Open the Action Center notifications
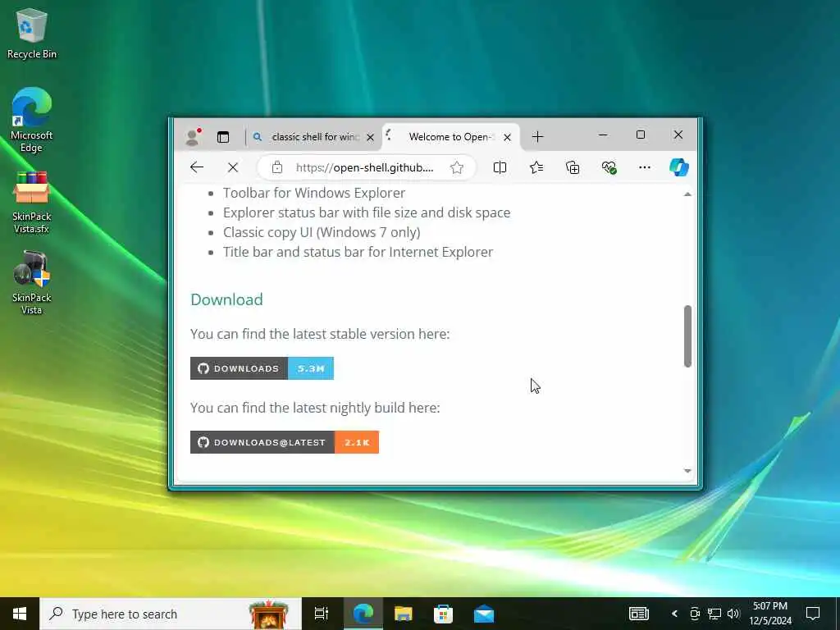 (x=813, y=614)
